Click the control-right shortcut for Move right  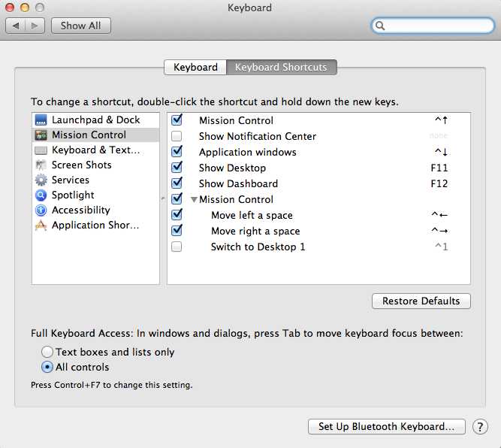click(x=439, y=231)
